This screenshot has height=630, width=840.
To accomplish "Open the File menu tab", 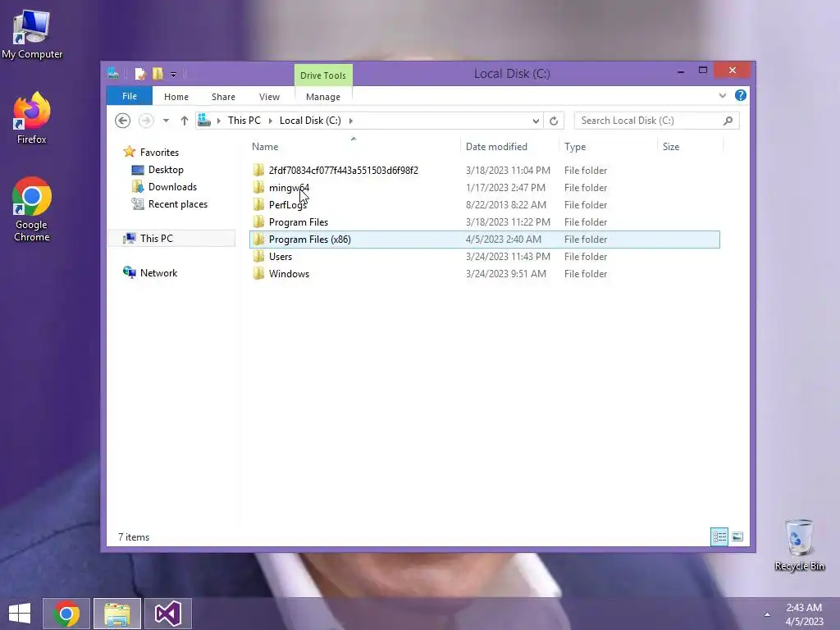I will pos(130,97).
